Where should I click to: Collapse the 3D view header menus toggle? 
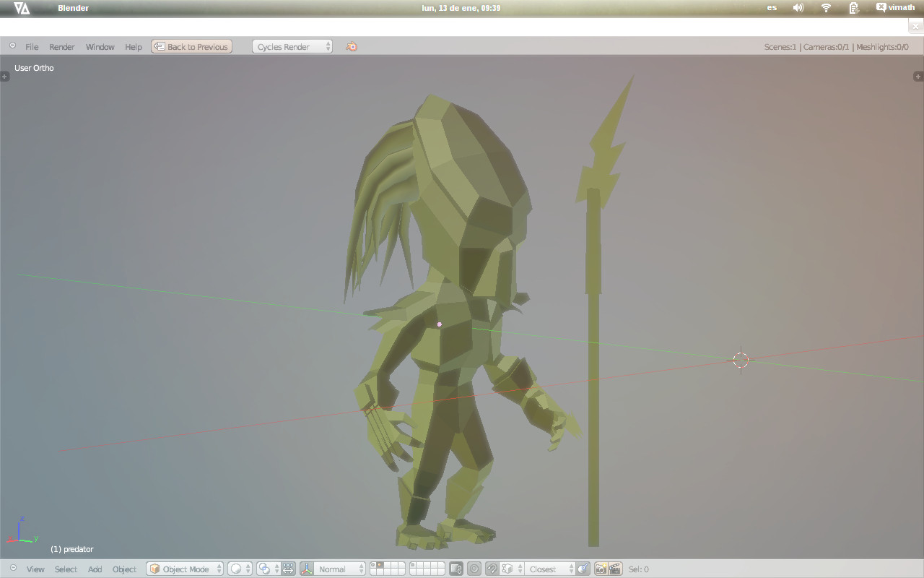pyautogui.click(x=12, y=568)
